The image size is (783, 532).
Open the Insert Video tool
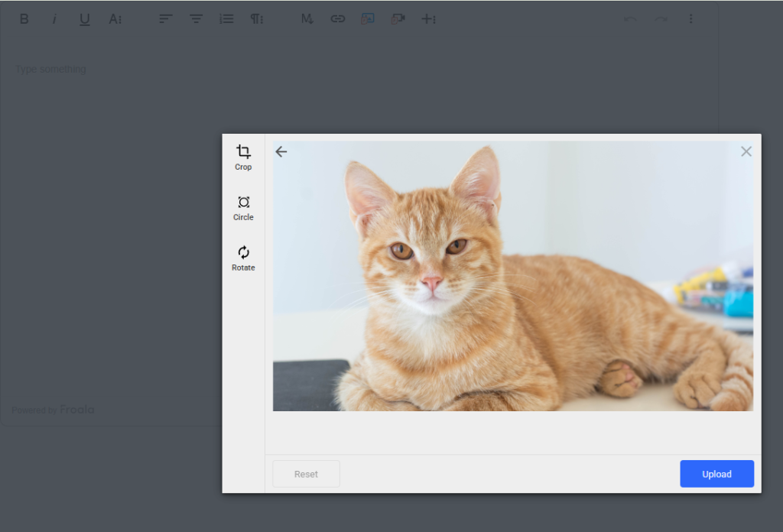pyautogui.click(x=398, y=18)
